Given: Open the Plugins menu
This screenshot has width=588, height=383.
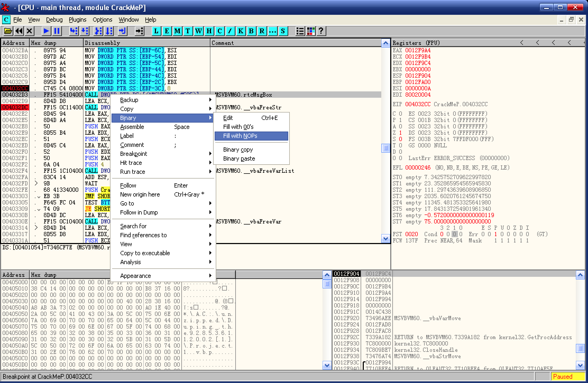Looking at the screenshot, I should coord(77,20).
